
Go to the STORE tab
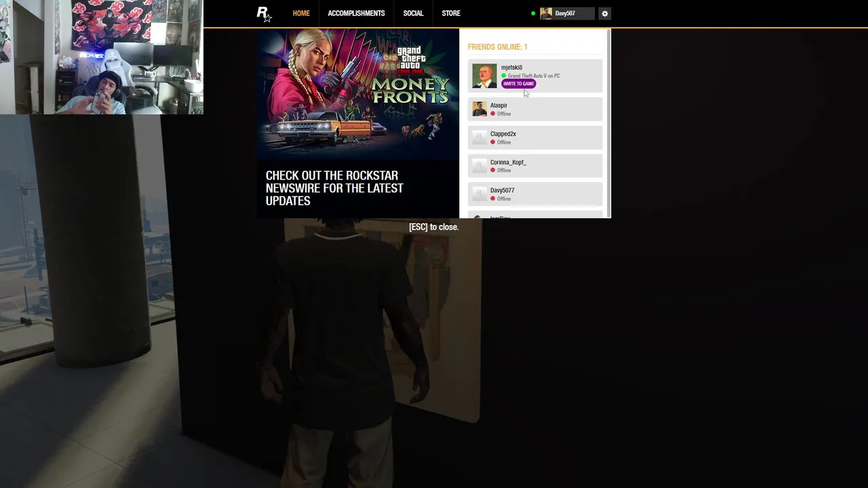click(x=451, y=14)
